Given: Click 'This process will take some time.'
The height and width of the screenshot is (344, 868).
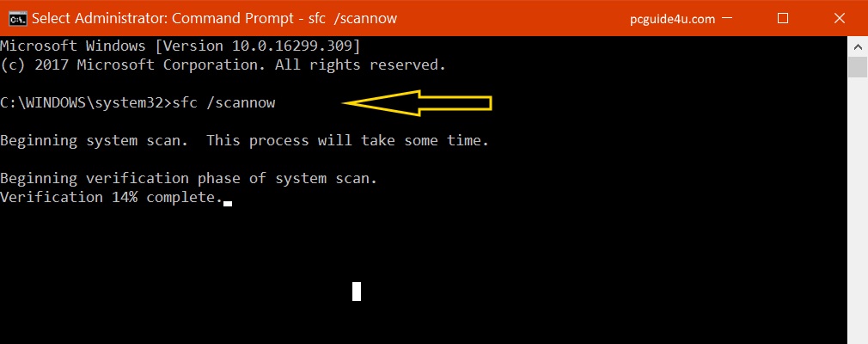Looking at the screenshot, I should (348, 141).
